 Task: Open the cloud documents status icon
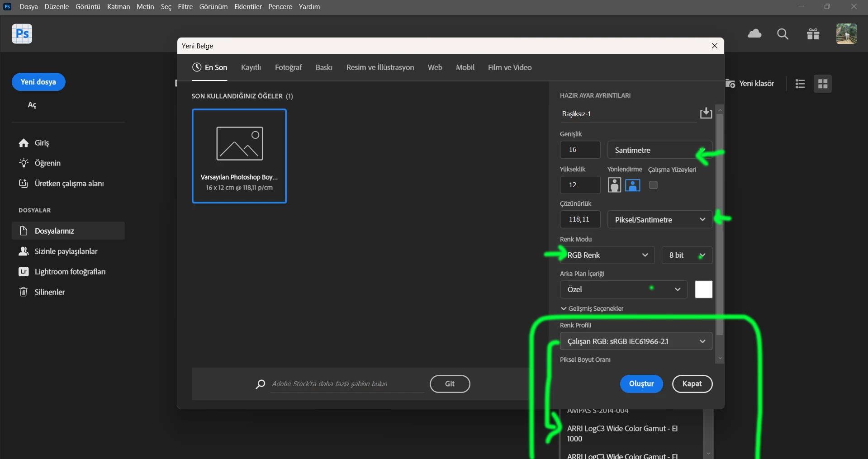754,33
